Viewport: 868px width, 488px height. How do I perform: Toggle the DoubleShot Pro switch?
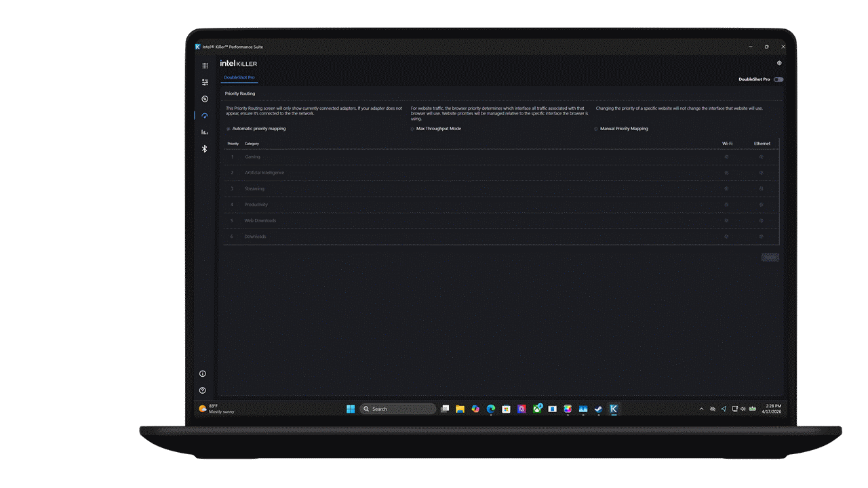click(x=778, y=79)
